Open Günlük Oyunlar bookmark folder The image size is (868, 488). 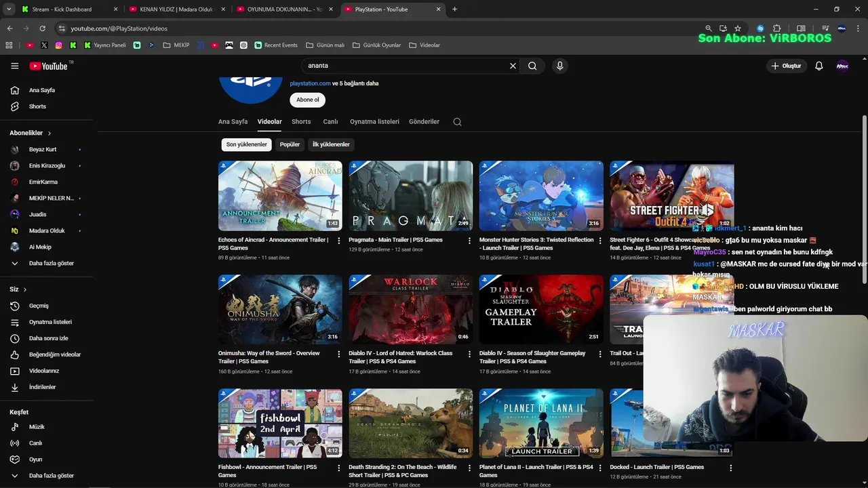(377, 45)
